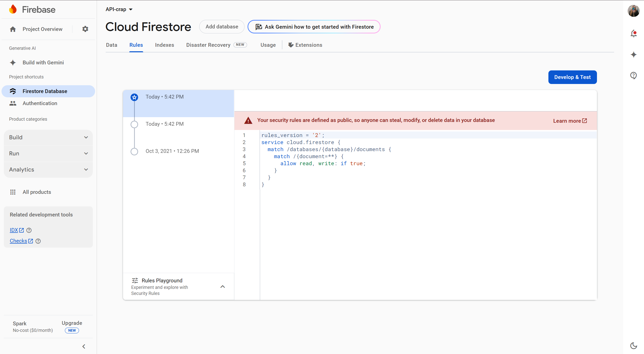
Task: Switch to the Indexes tab
Action: pyautogui.click(x=165, y=45)
